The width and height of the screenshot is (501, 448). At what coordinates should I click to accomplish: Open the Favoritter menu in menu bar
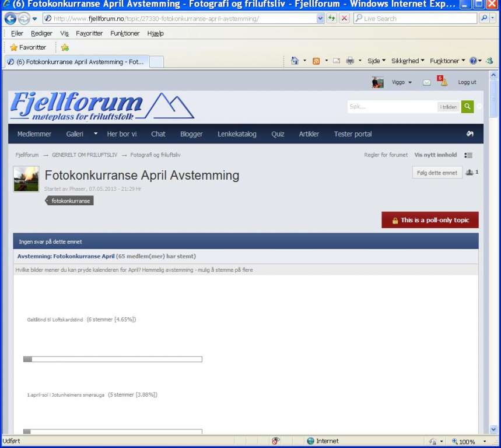(x=89, y=33)
